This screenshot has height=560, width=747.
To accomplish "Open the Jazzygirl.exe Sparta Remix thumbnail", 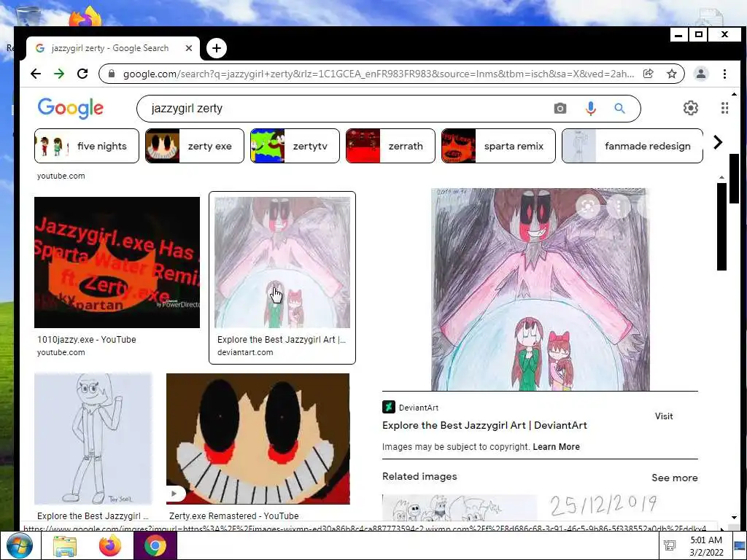I will click(117, 262).
